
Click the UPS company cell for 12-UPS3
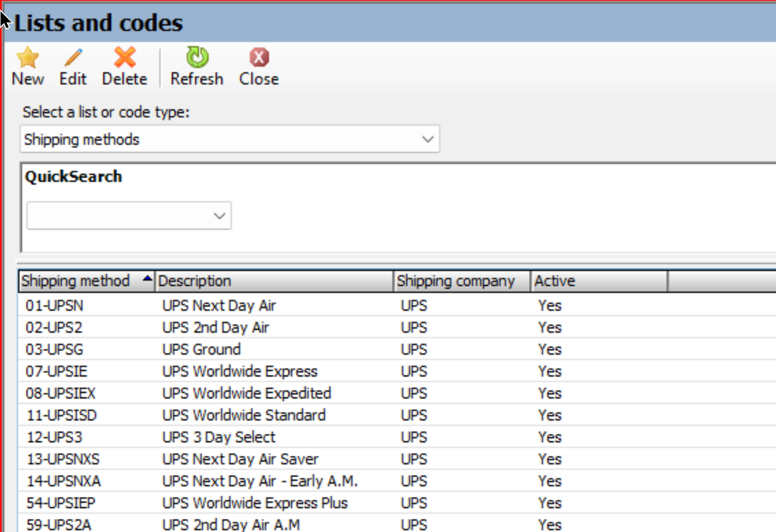pos(414,437)
